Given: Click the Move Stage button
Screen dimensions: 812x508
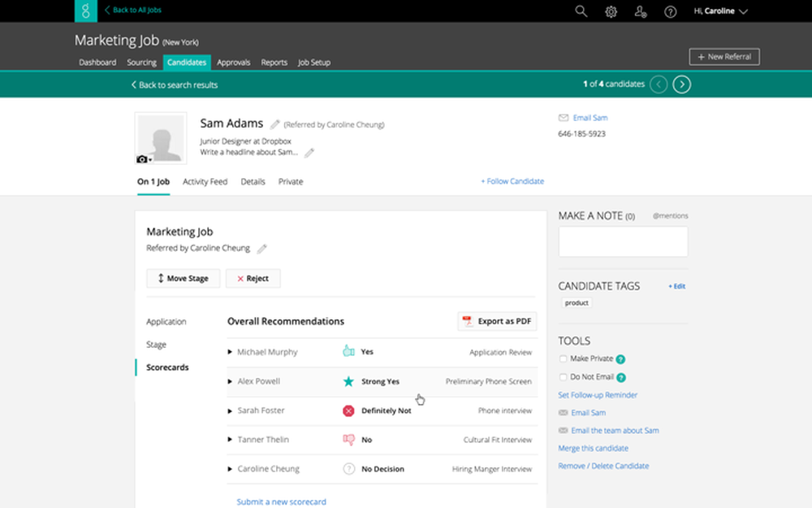Looking at the screenshot, I should coord(183,278).
